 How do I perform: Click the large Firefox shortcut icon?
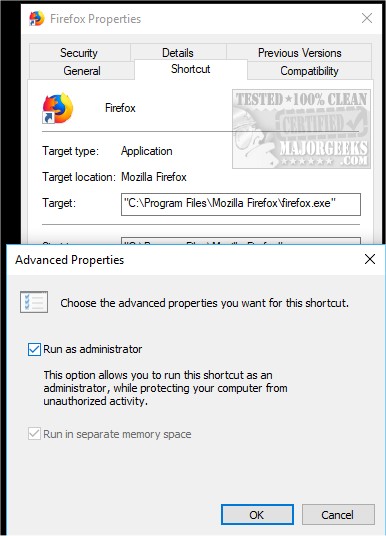[57, 108]
